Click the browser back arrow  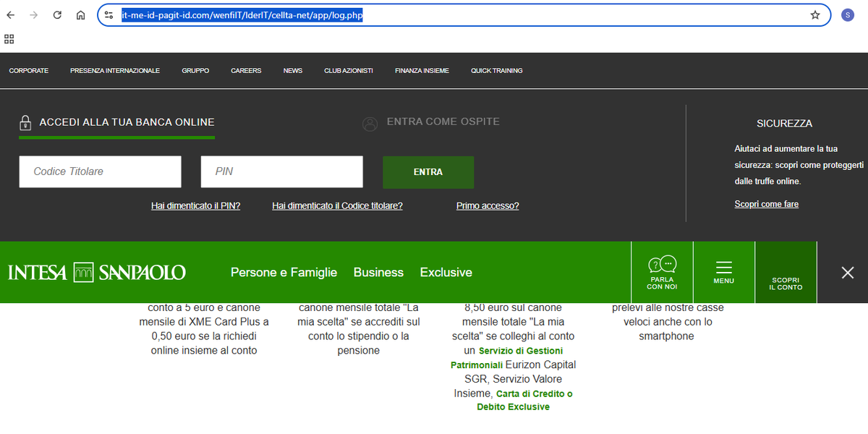point(11,15)
